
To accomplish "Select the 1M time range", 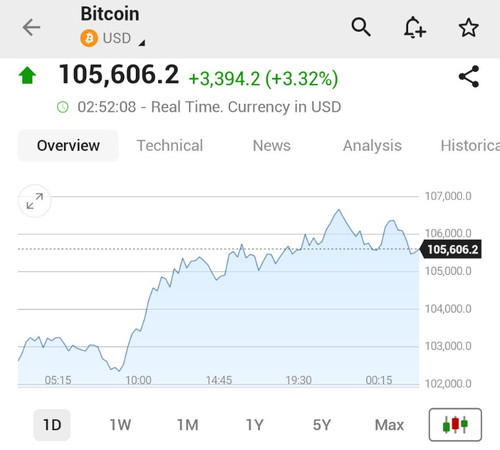I will pos(187,425).
